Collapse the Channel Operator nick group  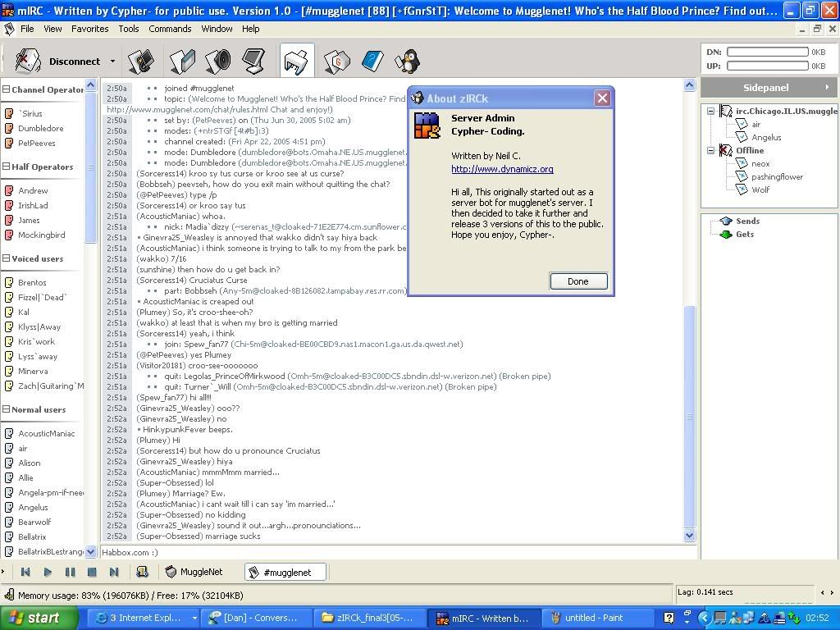pyautogui.click(x=6, y=89)
